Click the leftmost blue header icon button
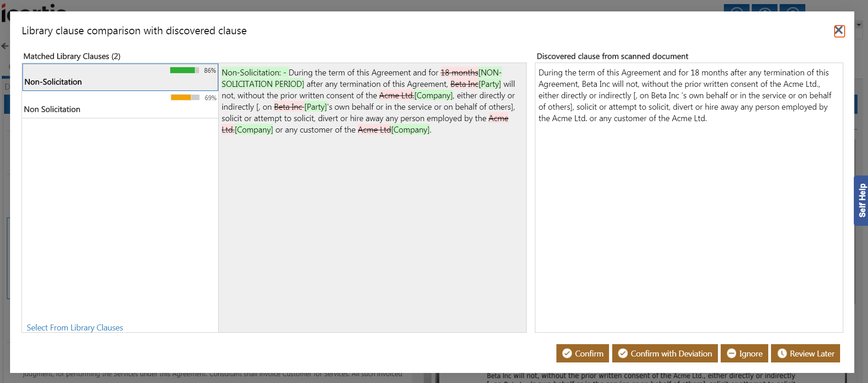Screen dimensions: 868x383 pos(736,8)
